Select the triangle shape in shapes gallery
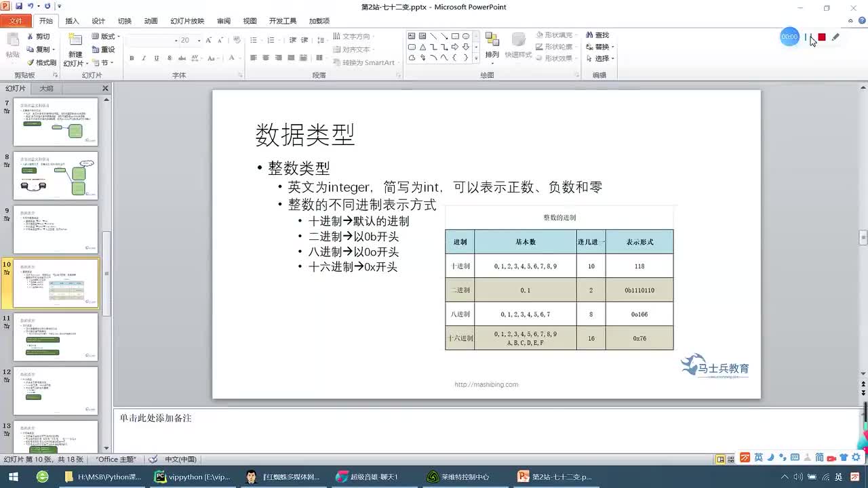Viewport: 868px width, 488px height. point(422,47)
